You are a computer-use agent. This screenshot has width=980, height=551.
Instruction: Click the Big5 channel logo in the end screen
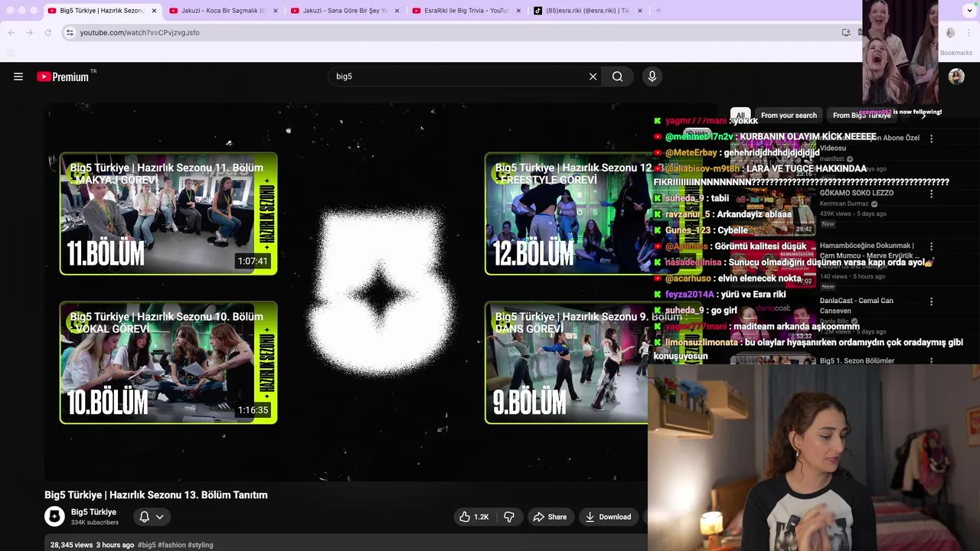click(381, 295)
